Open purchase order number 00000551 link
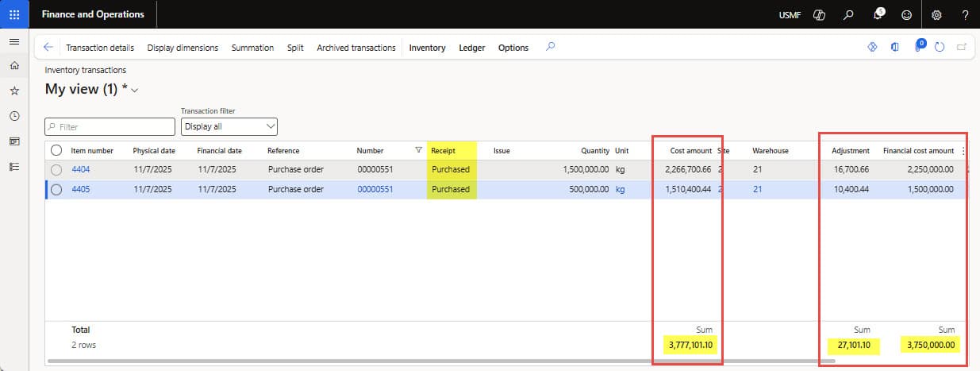The width and height of the screenshot is (980, 371). tap(375, 189)
